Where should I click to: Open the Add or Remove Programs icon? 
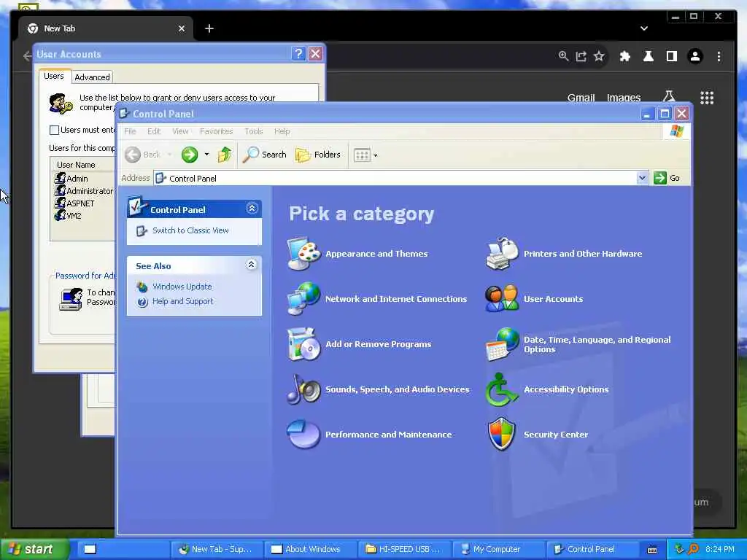[x=303, y=344]
